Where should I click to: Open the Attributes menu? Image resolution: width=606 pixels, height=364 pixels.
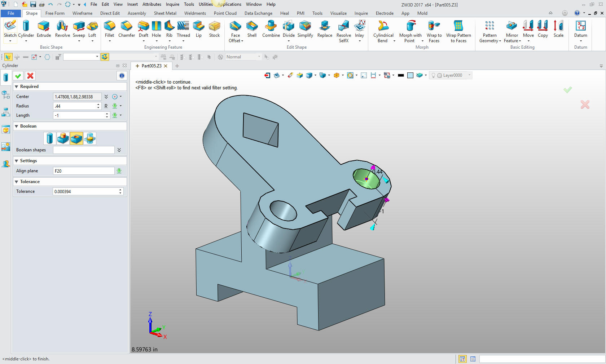(152, 4)
